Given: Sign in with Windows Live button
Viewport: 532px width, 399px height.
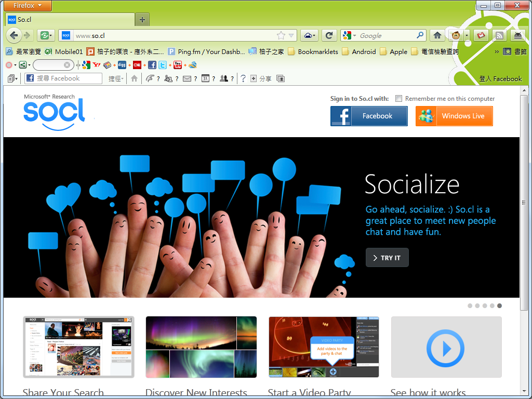Looking at the screenshot, I should click(x=454, y=116).
